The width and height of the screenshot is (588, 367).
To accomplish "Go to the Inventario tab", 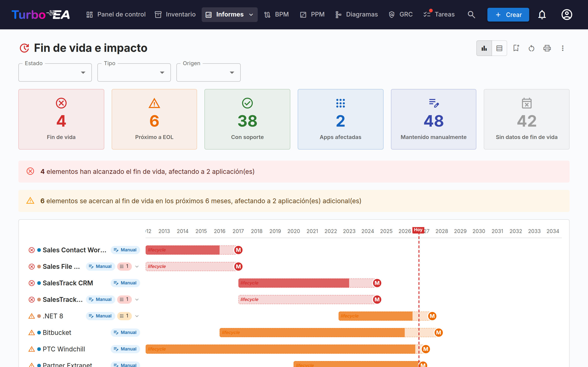I will click(x=175, y=14).
